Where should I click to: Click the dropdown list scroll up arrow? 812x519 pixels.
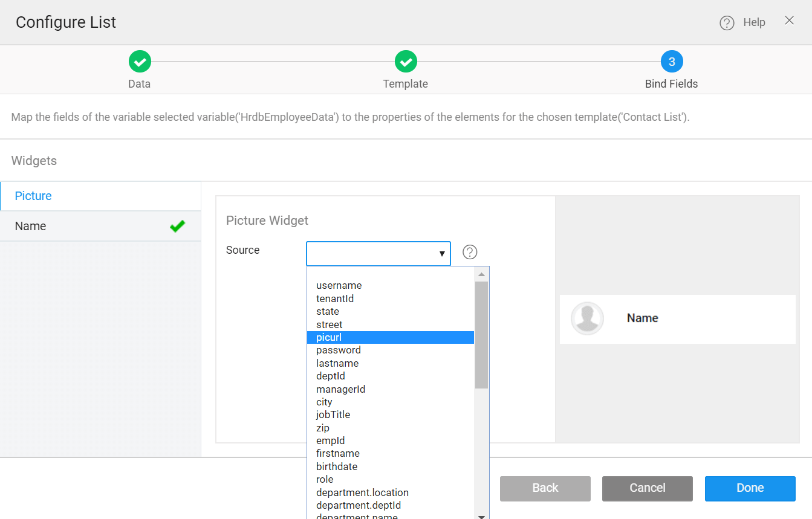tap(481, 274)
